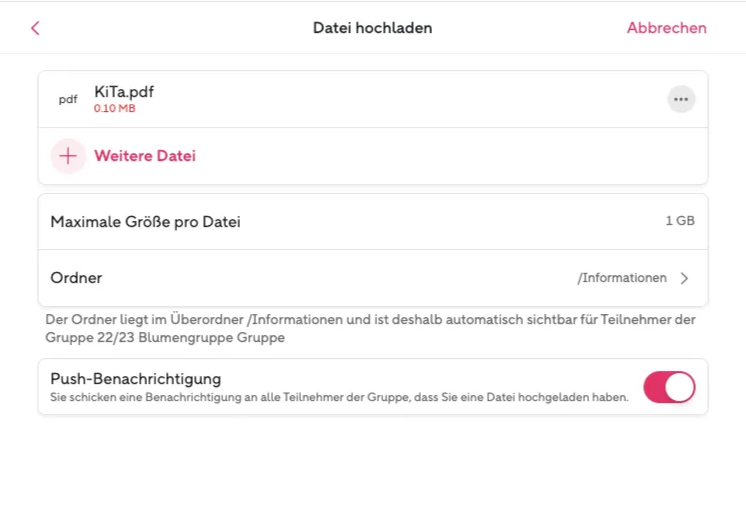This screenshot has height=526, width=746.
Task: Click the Push-Benachrichtigung label text
Action: pos(136,379)
